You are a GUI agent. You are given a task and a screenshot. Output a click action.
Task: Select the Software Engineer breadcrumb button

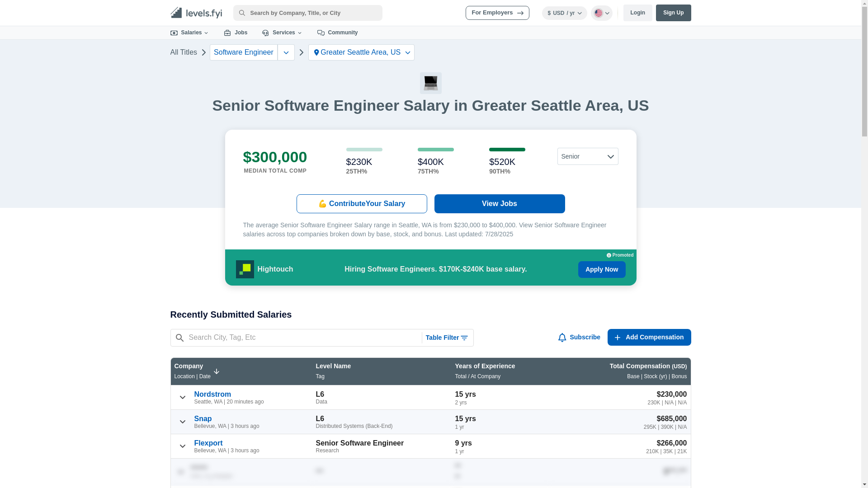[x=244, y=52]
